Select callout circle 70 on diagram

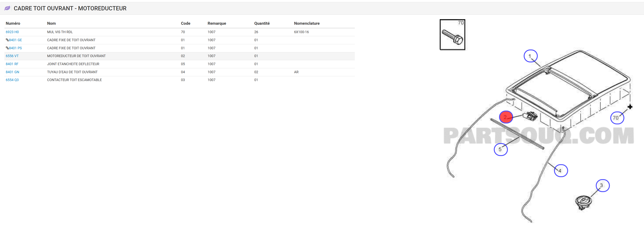pos(617,118)
